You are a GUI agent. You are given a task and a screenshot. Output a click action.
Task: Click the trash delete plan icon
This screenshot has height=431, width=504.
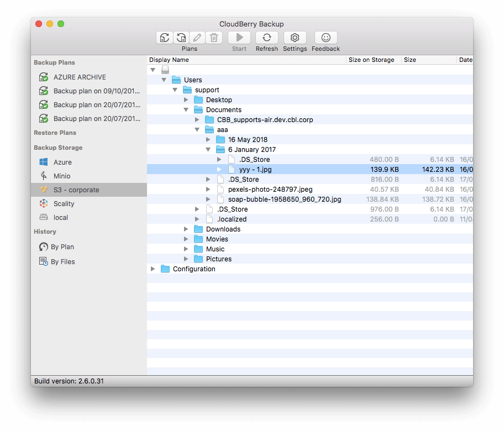[214, 37]
